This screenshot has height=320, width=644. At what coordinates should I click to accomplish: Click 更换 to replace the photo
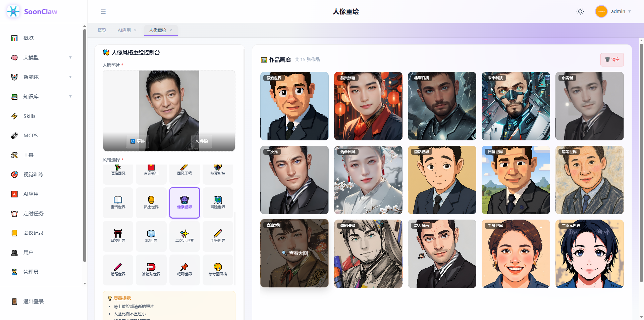click(x=138, y=141)
